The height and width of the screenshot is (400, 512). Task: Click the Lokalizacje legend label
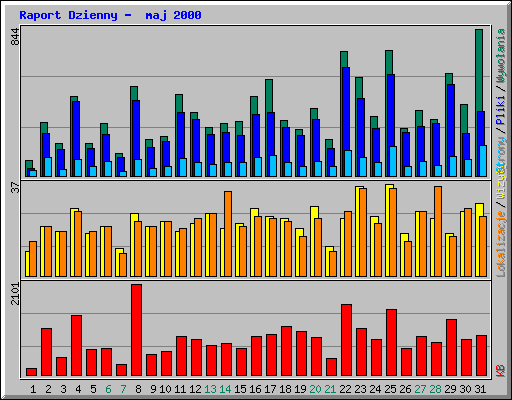tap(501, 244)
